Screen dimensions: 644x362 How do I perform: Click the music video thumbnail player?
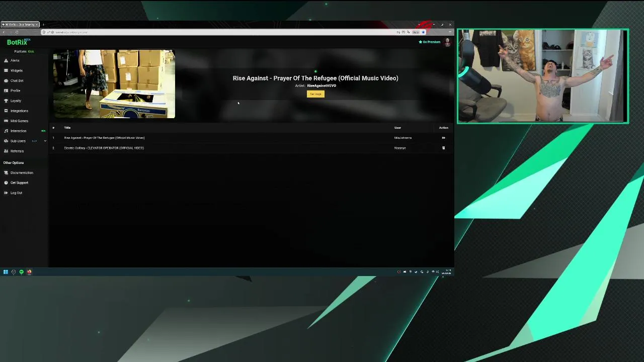(x=114, y=84)
